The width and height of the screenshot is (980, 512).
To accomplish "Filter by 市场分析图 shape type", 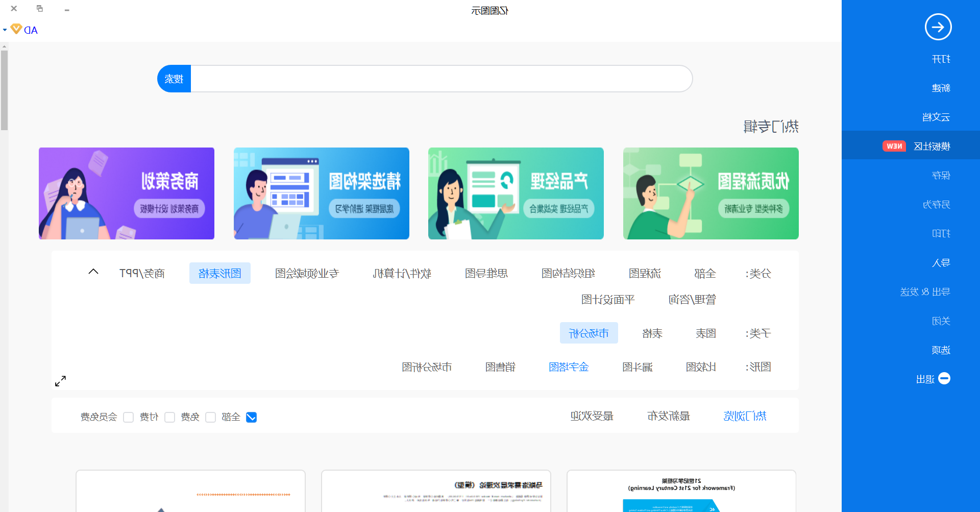I will (427, 367).
